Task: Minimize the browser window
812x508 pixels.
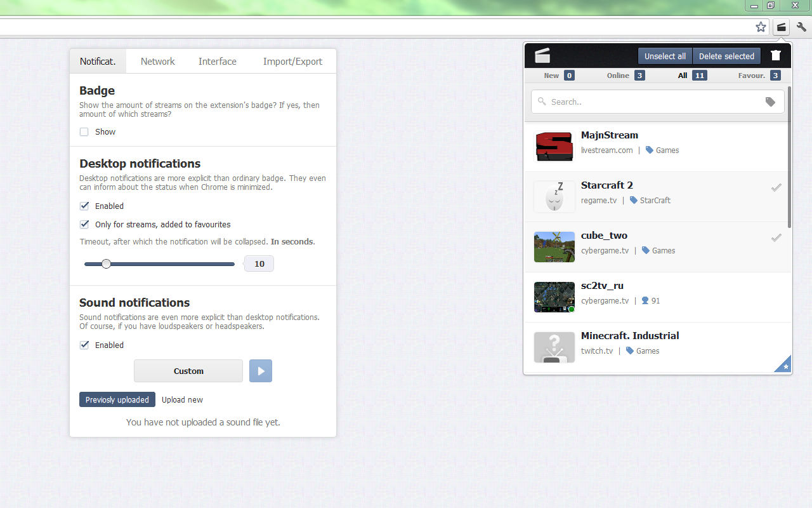Action: click(754, 6)
